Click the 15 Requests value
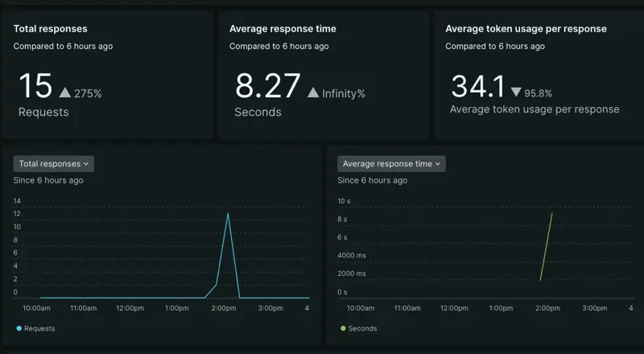Image resolution: width=644 pixels, height=354 pixels. tap(35, 87)
